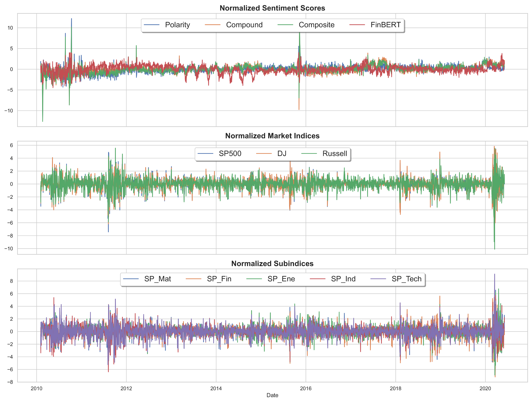Select the SP_Tech legend label
Image resolution: width=532 pixels, height=403 pixels.
(406, 279)
